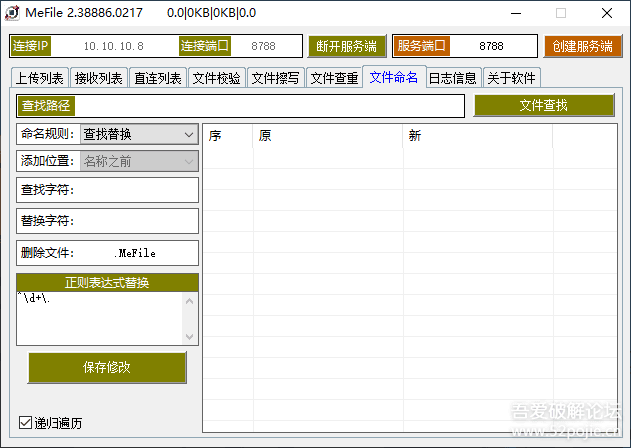The height and width of the screenshot is (448, 631).
Task: Open the 命名规则 dropdown showing 查找替换
Action: pos(139,134)
